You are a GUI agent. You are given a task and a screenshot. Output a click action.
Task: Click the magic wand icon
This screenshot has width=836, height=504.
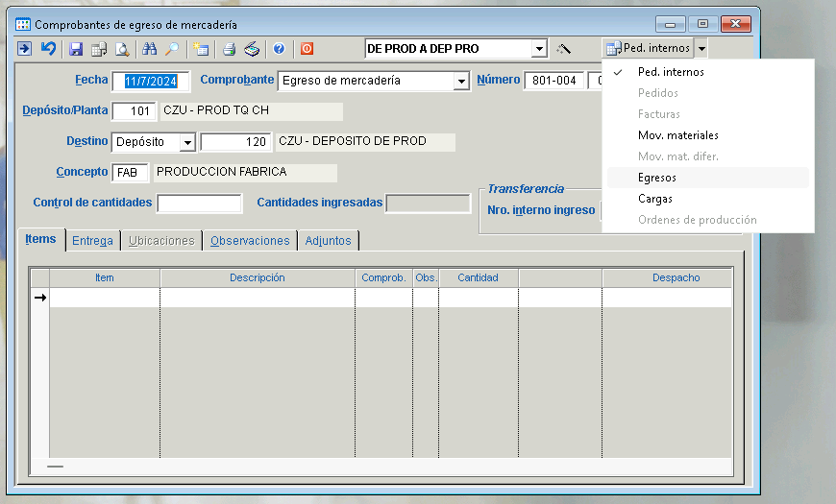pos(564,49)
